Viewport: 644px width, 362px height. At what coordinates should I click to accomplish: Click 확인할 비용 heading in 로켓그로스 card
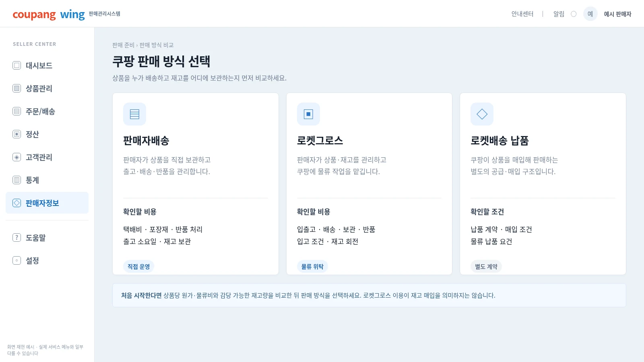click(314, 212)
